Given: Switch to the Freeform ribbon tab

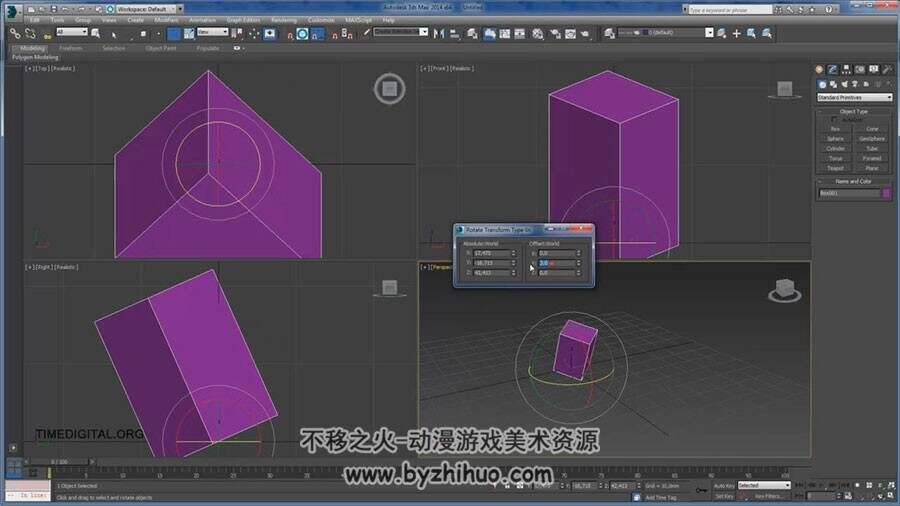Looking at the screenshot, I should click(x=71, y=48).
